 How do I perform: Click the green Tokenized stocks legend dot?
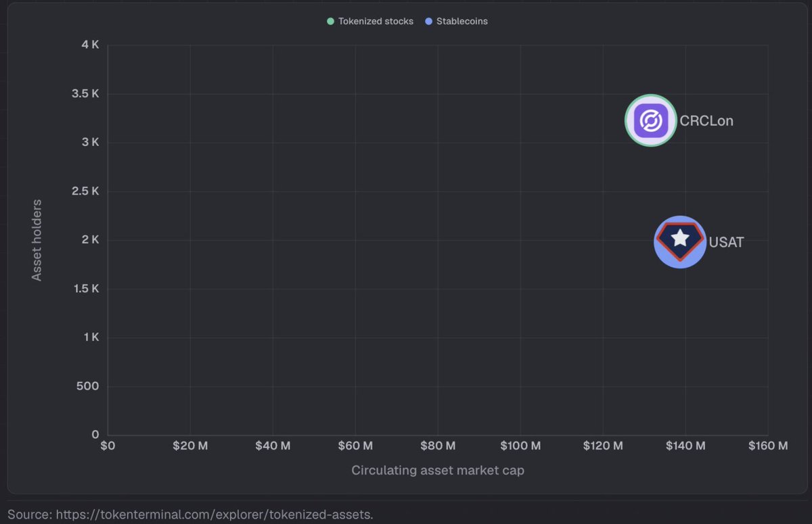[330, 22]
